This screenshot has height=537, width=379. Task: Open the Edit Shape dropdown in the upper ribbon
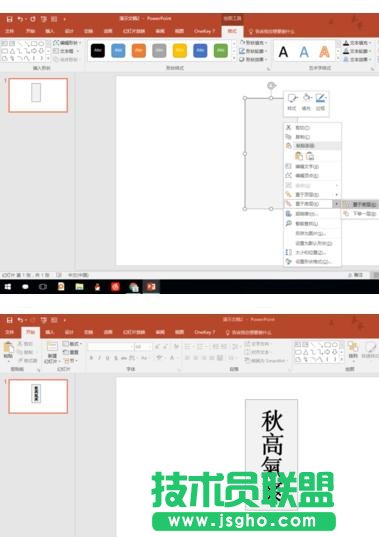[67, 43]
